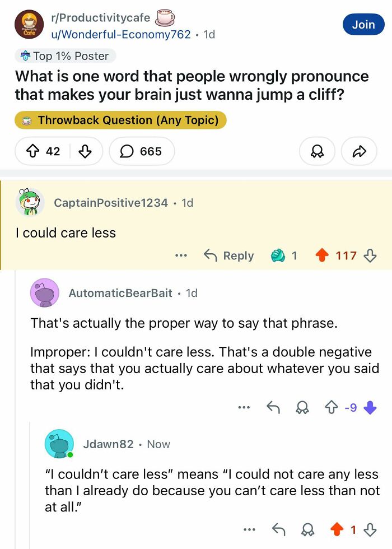The image size is (392, 549).
Task: Tap the blue Join button
Action: pos(364,25)
